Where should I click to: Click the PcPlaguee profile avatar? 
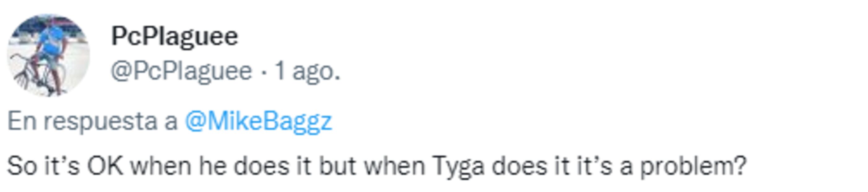pyautogui.click(x=49, y=55)
